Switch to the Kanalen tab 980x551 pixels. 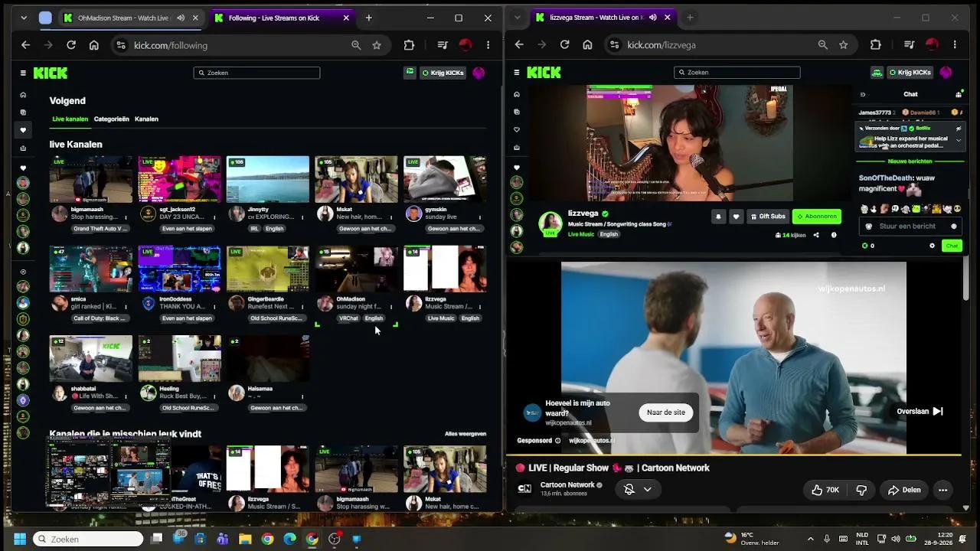146,119
